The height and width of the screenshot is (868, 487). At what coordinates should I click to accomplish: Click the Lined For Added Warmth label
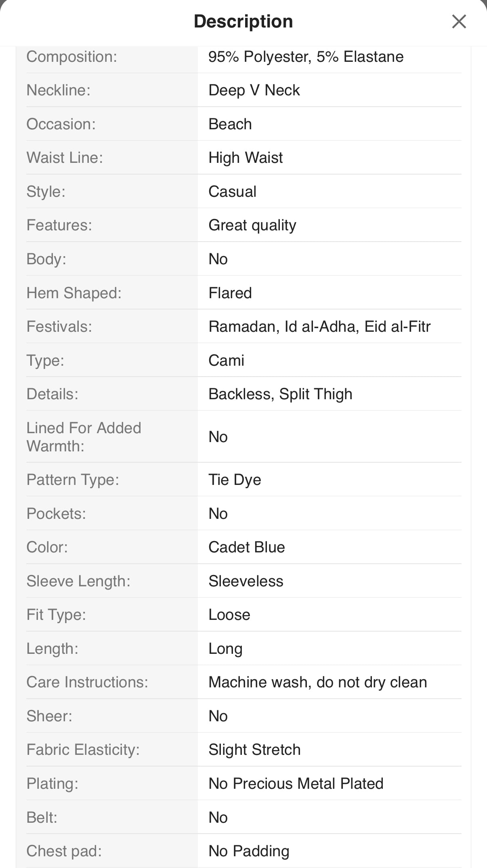(84, 437)
